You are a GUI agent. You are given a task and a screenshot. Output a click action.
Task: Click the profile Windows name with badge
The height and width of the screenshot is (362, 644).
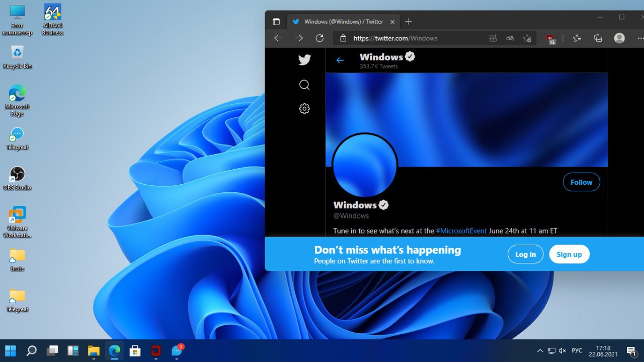coord(361,205)
